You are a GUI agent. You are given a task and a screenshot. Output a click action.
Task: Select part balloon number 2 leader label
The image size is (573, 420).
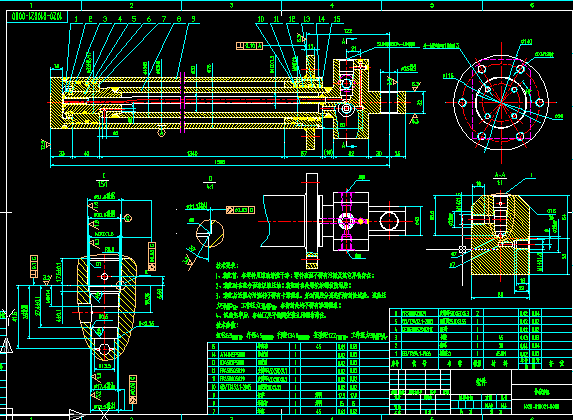point(90,19)
